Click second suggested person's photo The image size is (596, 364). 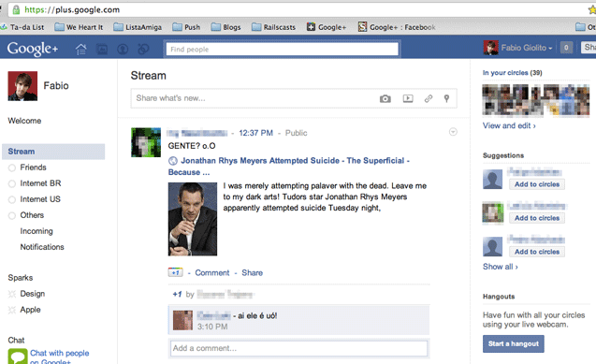(492, 212)
